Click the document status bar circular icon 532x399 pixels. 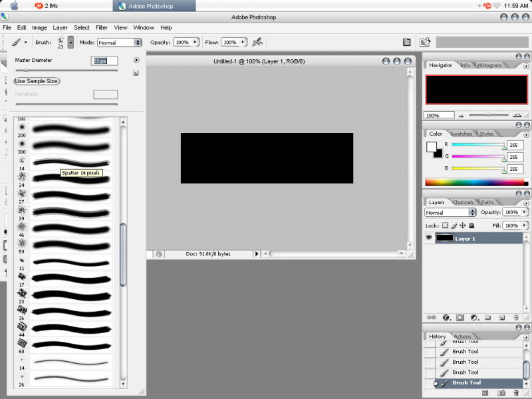159,254
